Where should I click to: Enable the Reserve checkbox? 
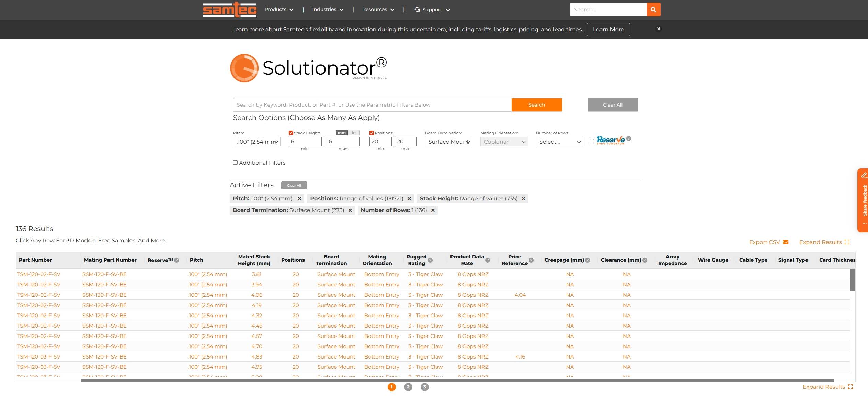[592, 141]
